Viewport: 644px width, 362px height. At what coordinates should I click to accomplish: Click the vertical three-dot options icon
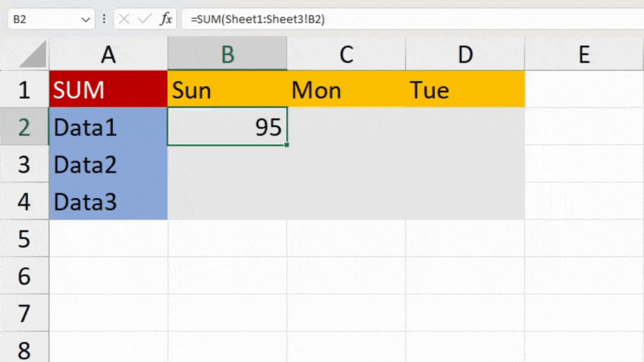[x=104, y=18]
